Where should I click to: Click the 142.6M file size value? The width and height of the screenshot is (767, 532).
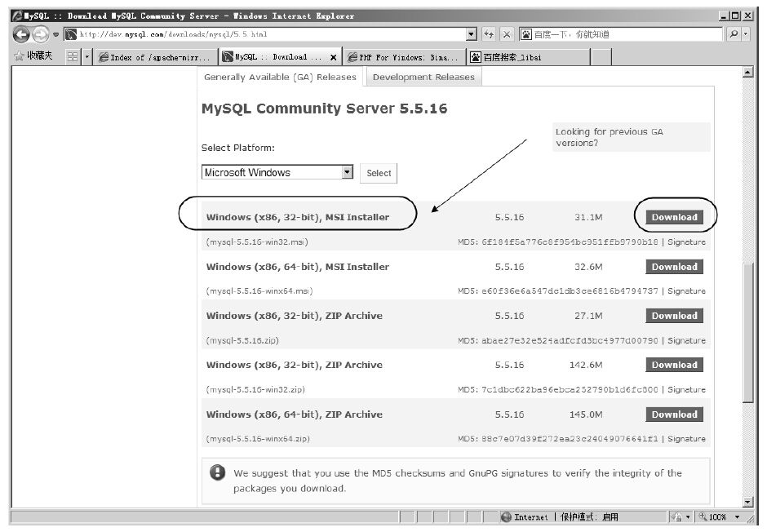586,365
